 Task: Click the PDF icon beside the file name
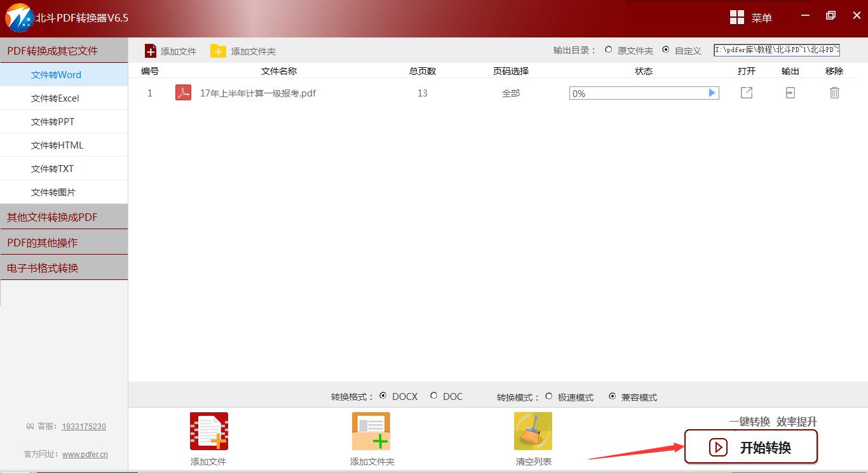(183, 93)
